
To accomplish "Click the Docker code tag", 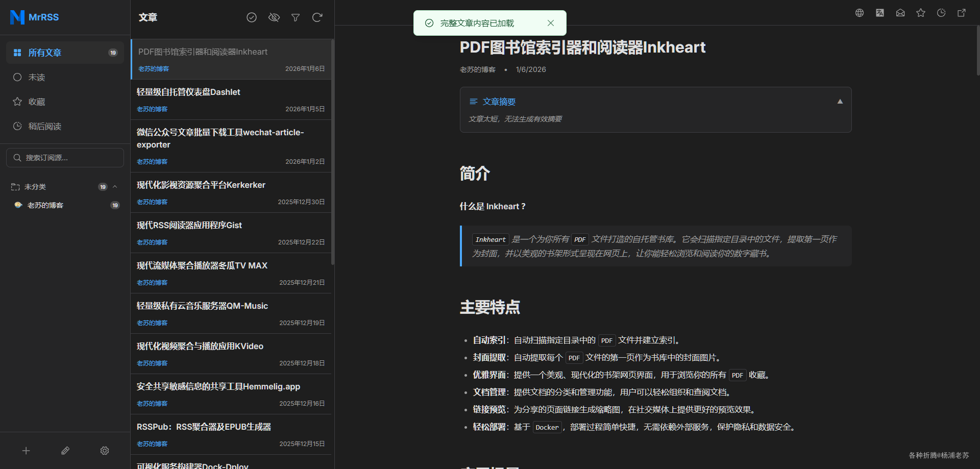I will point(547,427).
